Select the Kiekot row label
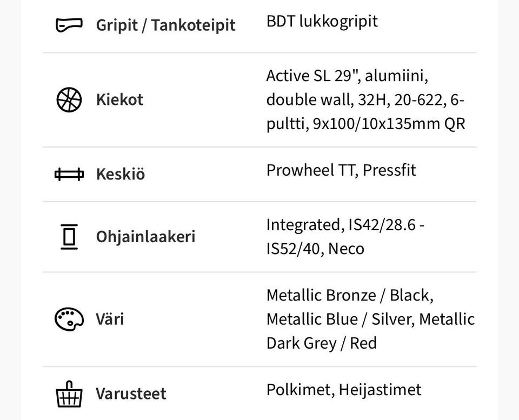519x420 pixels. (119, 99)
